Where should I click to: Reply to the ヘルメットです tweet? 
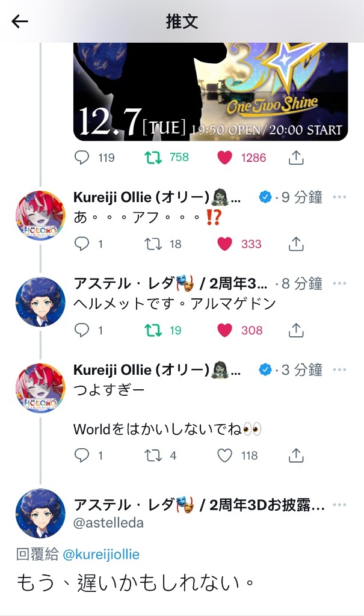pyautogui.click(x=82, y=330)
